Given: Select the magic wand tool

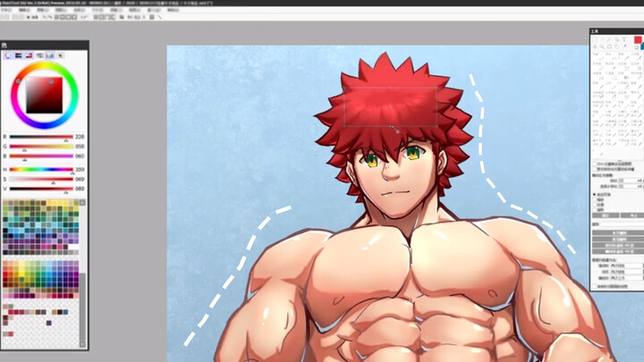Looking at the screenshot, I should pyautogui.click(x=609, y=40).
